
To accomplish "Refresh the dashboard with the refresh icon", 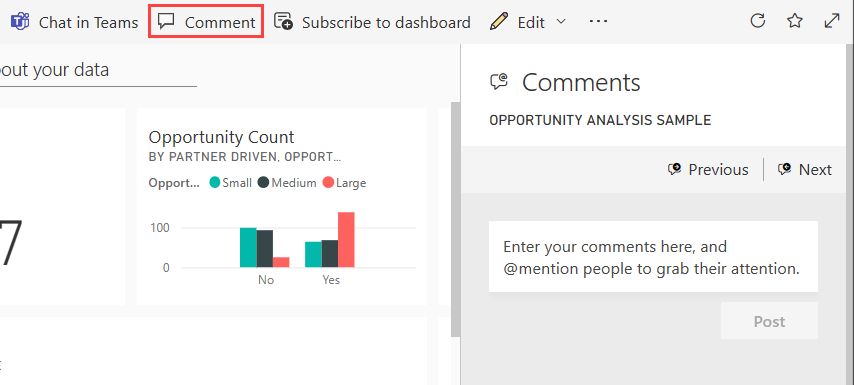I will [x=758, y=21].
